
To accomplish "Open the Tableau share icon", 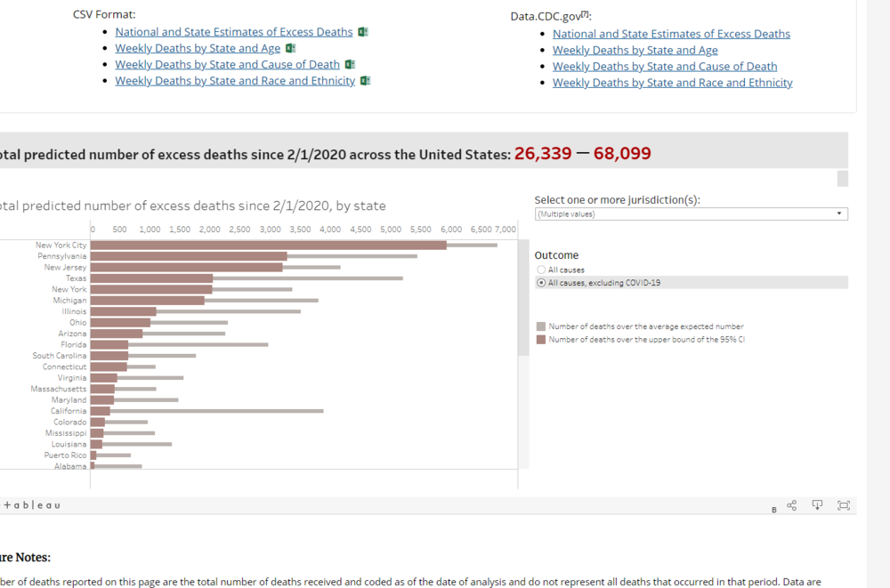I will [x=792, y=505].
